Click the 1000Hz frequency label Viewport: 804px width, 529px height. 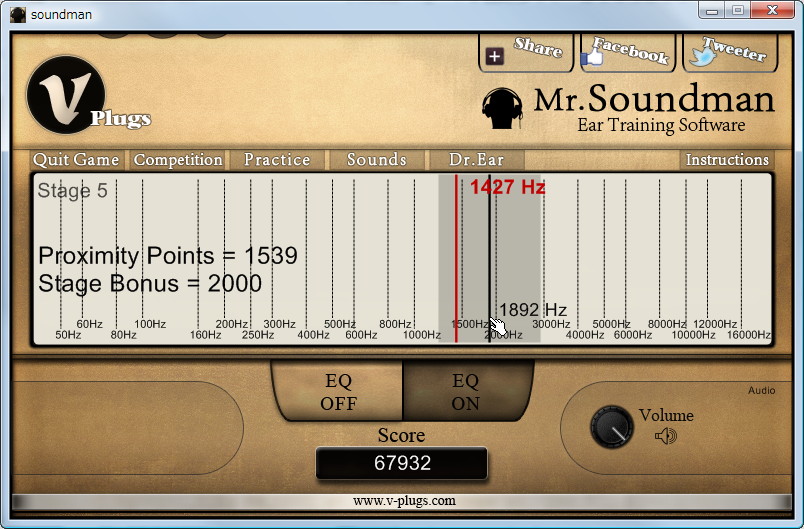(x=422, y=335)
